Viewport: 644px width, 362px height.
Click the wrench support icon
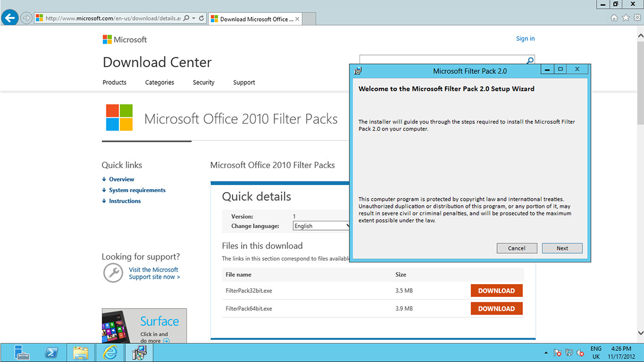pyautogui.click(x=113, y=273)
